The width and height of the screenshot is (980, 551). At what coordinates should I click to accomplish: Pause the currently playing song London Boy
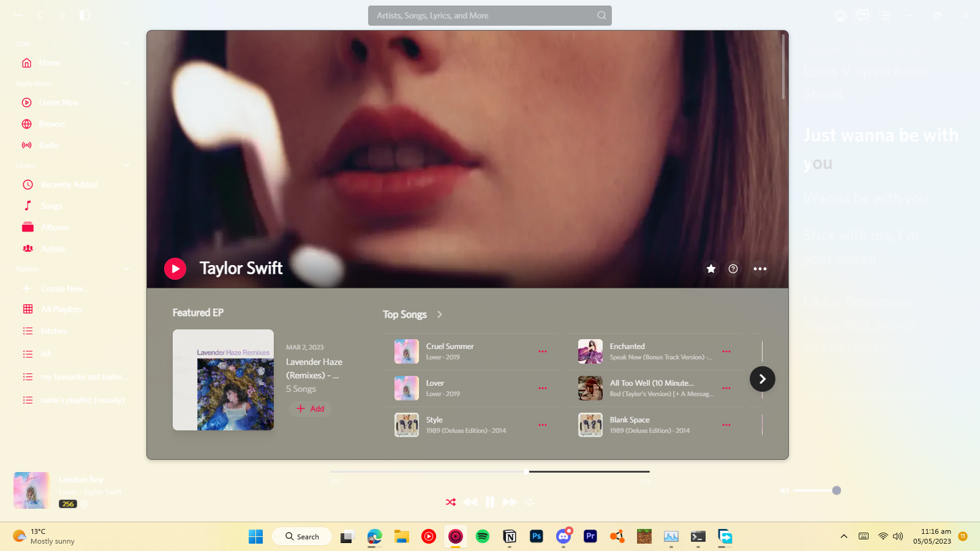[x=490, y=502]
